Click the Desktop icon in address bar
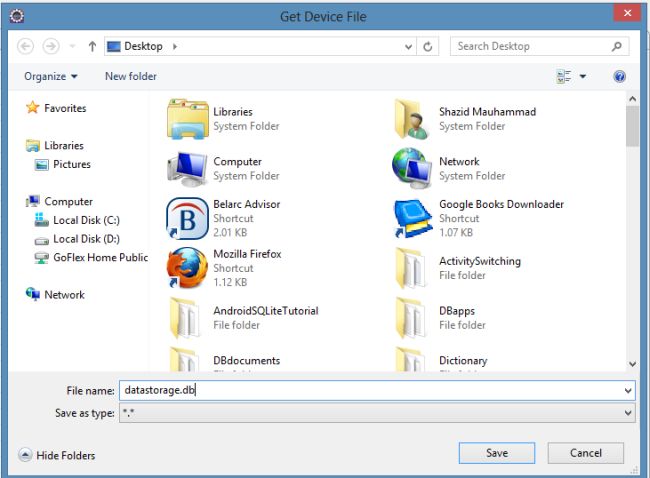The width and height of the screenshot is (650, 478). coord(114,46)
